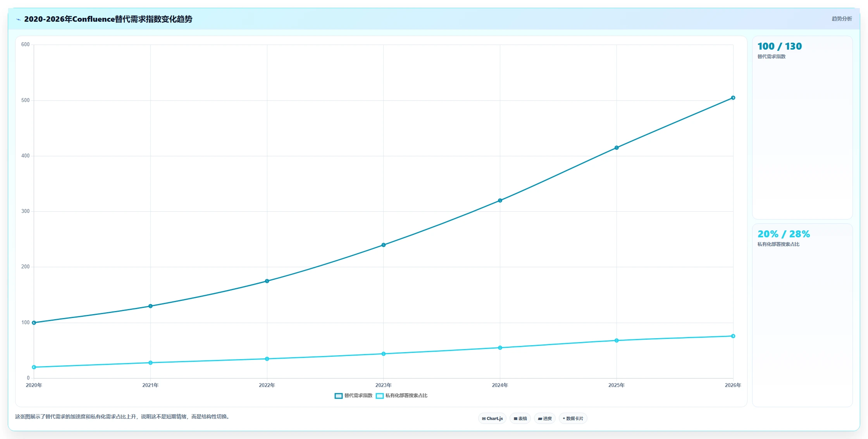Click the 2025年 x-axis label
Viewport: 868px width, 439px height.
click(617, 385)
